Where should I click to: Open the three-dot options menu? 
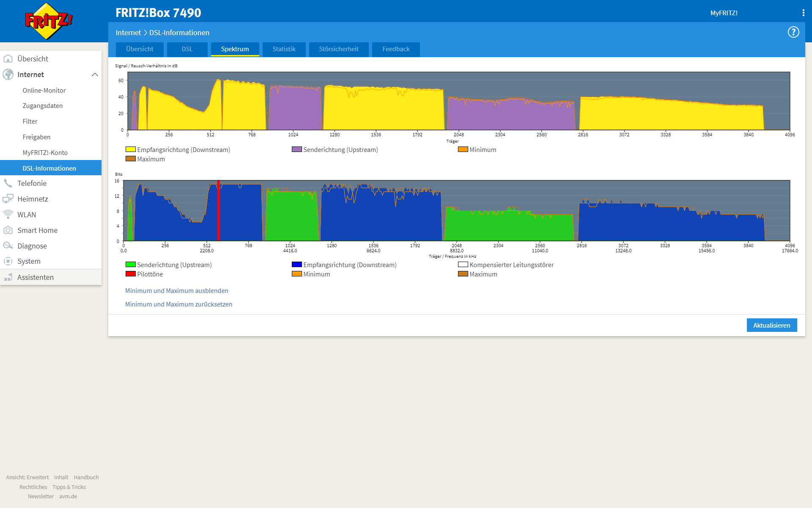coord(803,13)
